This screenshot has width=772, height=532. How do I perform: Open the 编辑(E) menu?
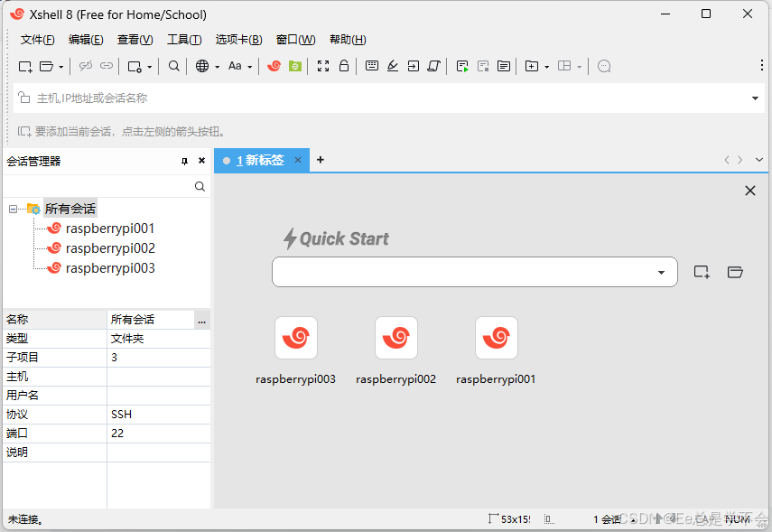point(86,40)
